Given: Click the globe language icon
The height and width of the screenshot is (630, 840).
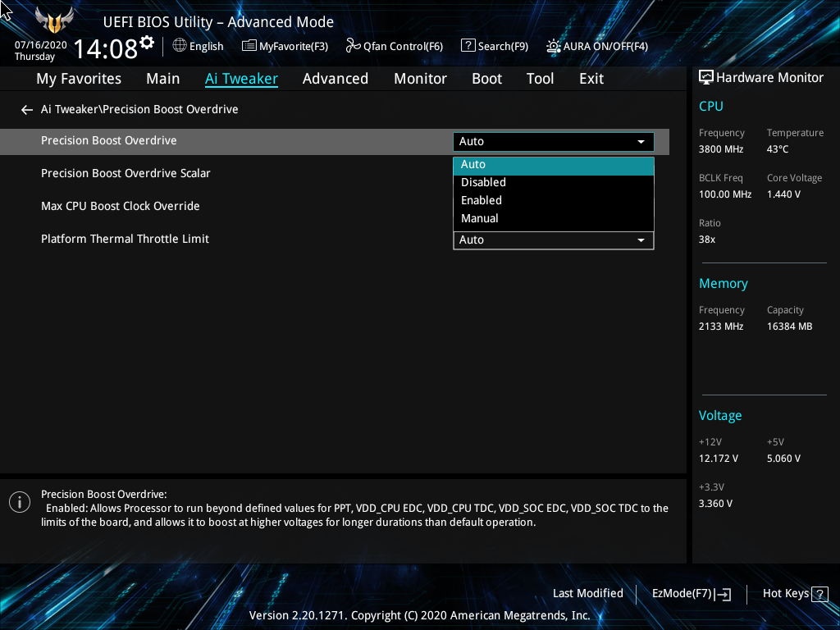Looking at the screenshot, I should pyautogui.click(x=180, y=46).
